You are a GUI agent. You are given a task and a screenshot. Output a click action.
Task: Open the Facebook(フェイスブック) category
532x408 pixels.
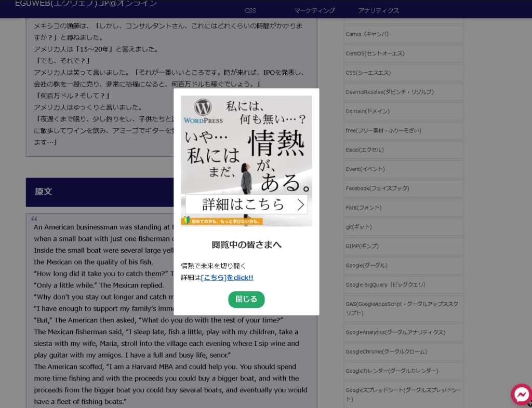[x=377, y=188]
